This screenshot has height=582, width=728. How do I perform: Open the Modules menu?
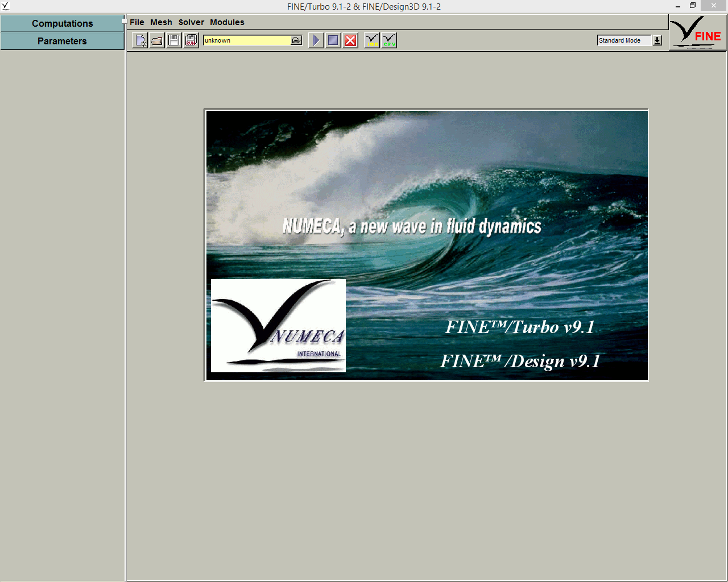pos(227,22)
